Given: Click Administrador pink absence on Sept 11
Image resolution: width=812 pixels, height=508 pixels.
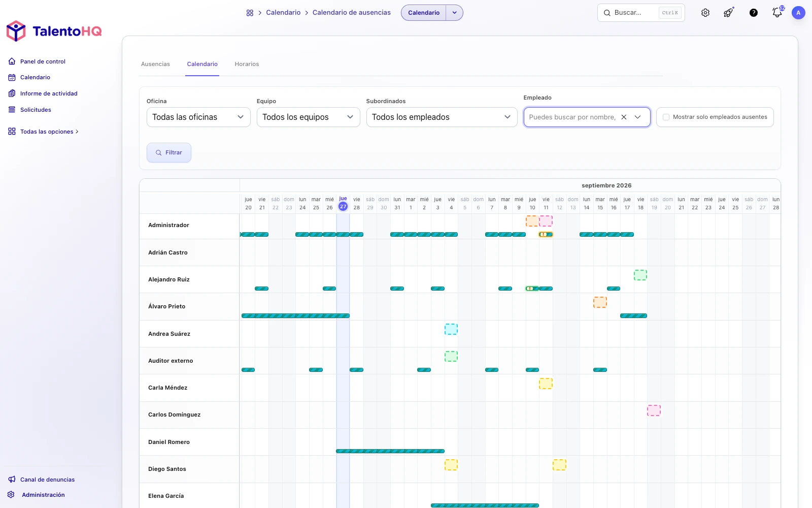Looking at the screenshot, I should point(546,221).
